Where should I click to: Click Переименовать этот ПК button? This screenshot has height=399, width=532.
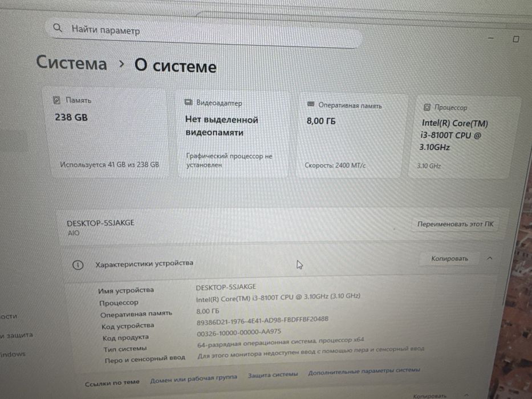tap(454, 224)
